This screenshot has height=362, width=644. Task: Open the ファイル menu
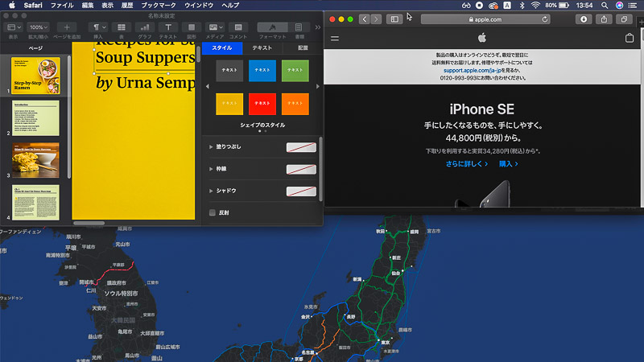point(62,6)
